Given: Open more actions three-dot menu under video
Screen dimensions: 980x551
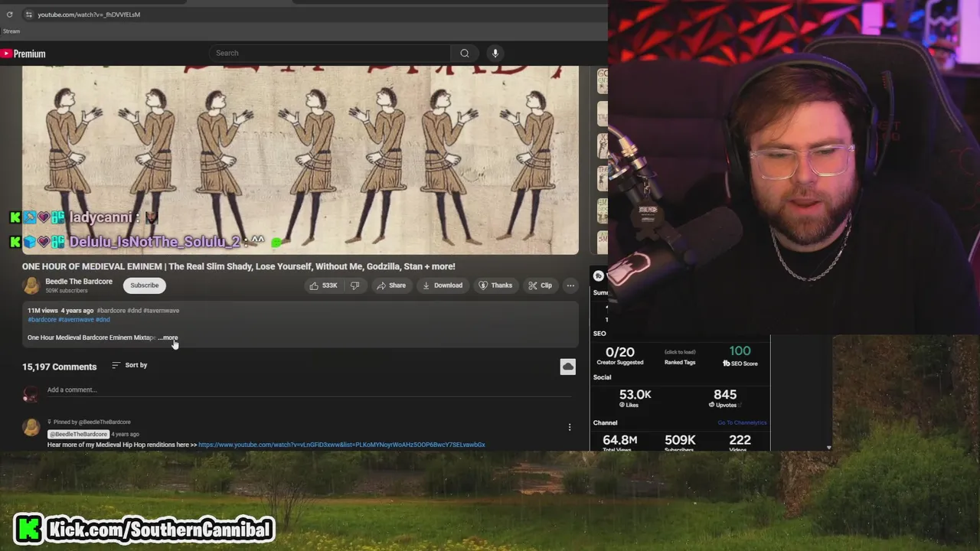Looking at the screenshot, I should pyautogui.click(x=570, y=285).
